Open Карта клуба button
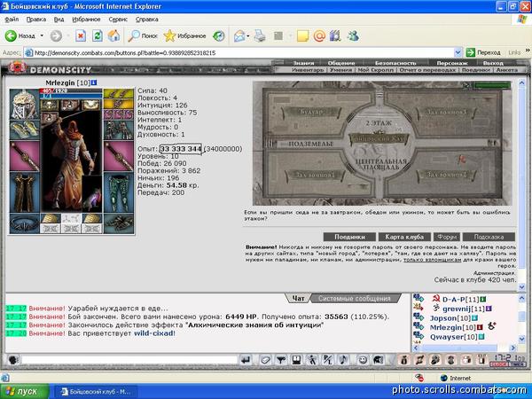This screenshot has height=399, width=532. (404, 237)
